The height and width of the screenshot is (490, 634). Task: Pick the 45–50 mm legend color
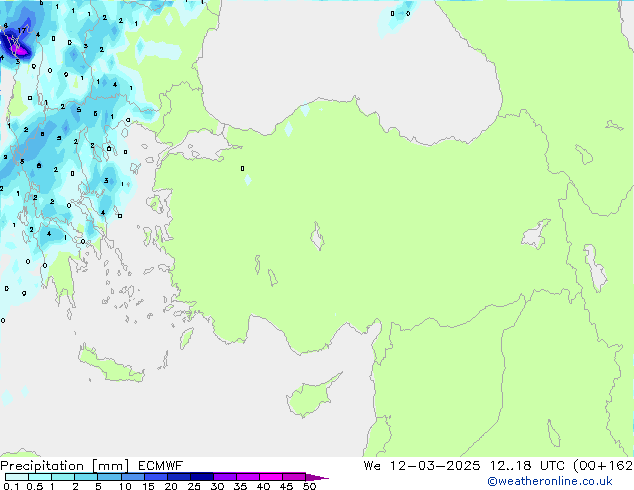click(294, 477)
